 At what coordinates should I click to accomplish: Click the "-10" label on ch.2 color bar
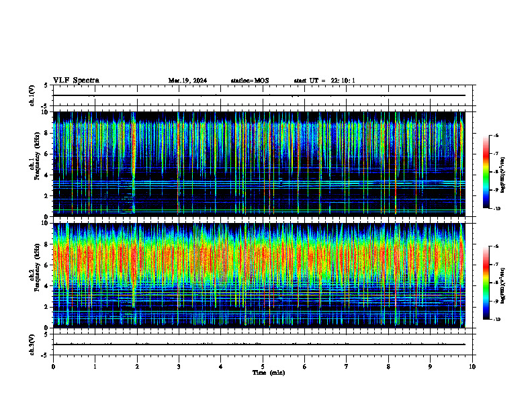(496, 320)
